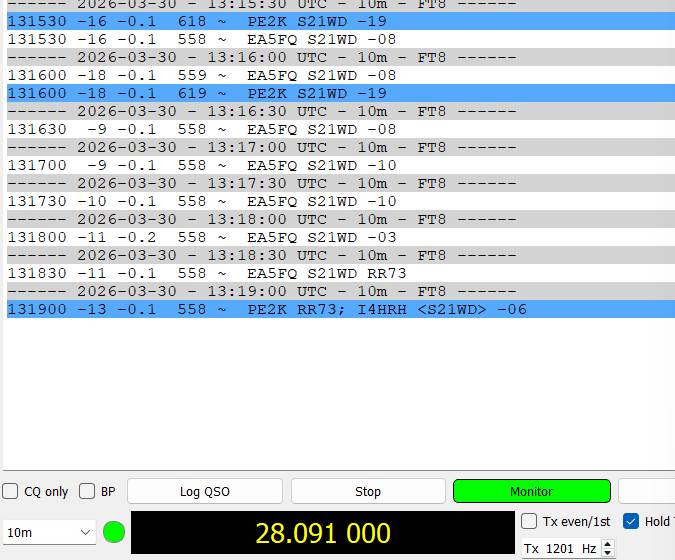Enable Tx even/1st checkbox
Viewport: 675px width, 560px height.
[530, 521]
